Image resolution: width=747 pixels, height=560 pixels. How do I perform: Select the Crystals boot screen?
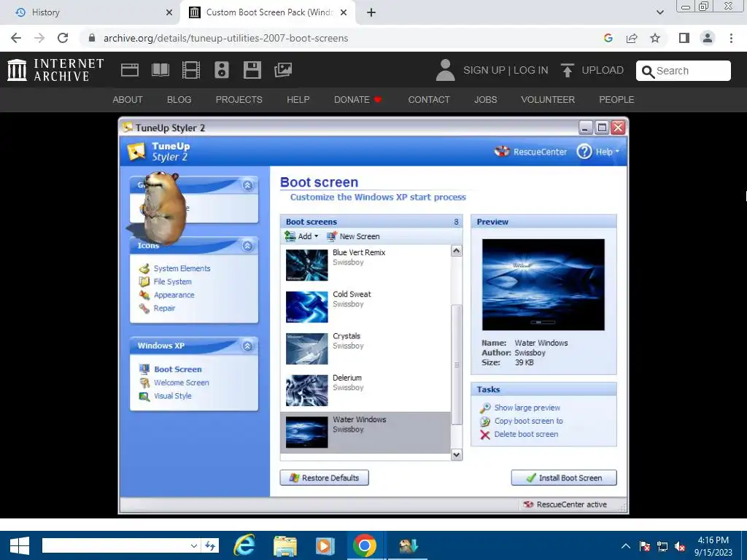(365, 349)
